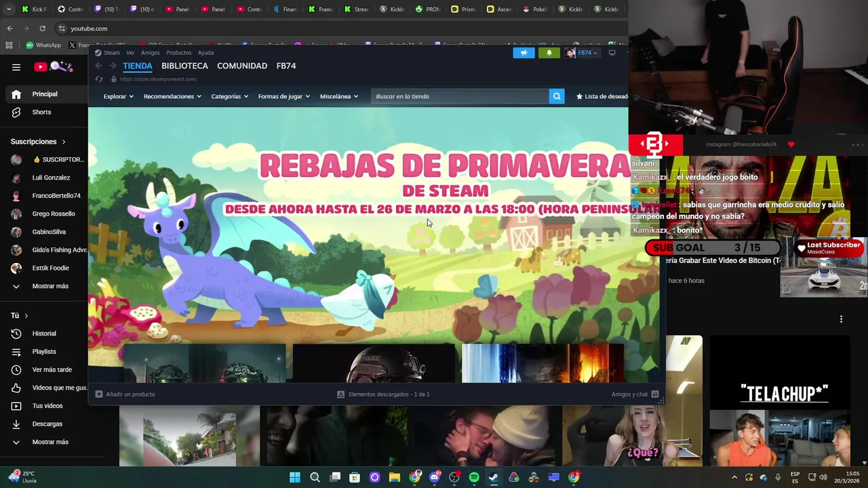Image resolution: width=868 pixels, height=488 pixels.
Task: Open Historial in YouTube sidebar
Action: (44, 333)
